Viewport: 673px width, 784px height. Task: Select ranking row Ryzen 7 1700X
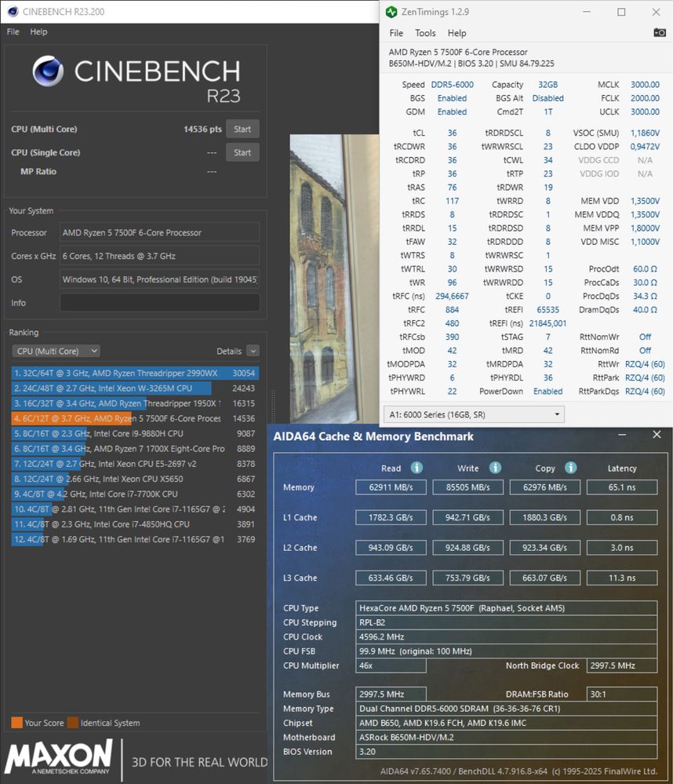tap(135, 448)
